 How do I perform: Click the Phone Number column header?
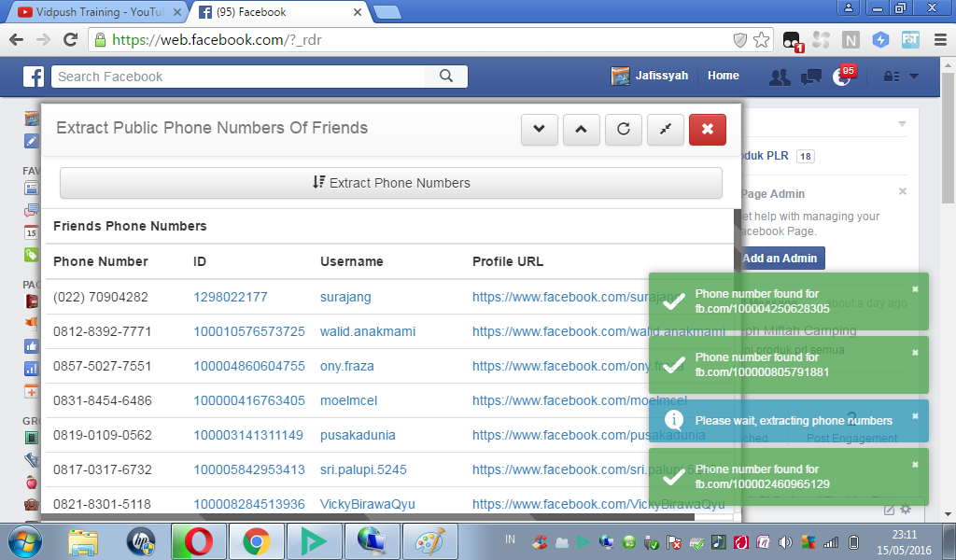(101, 261)
